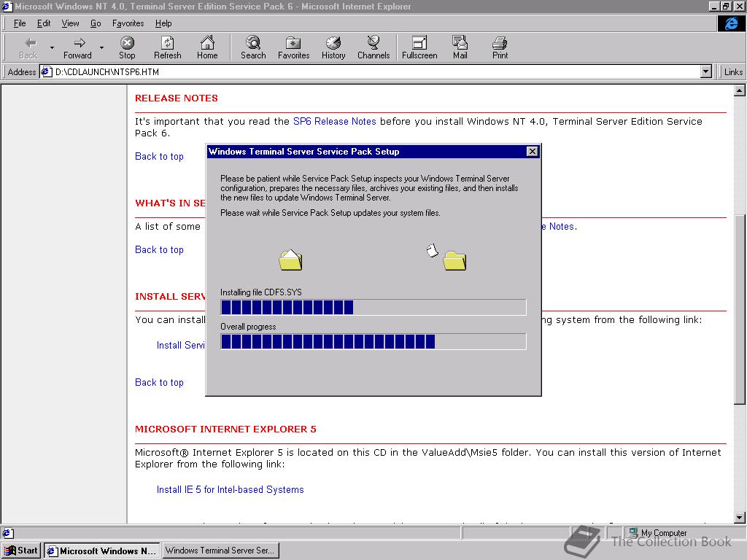
Task: Click the Address input field
Action: click(376, 72)
